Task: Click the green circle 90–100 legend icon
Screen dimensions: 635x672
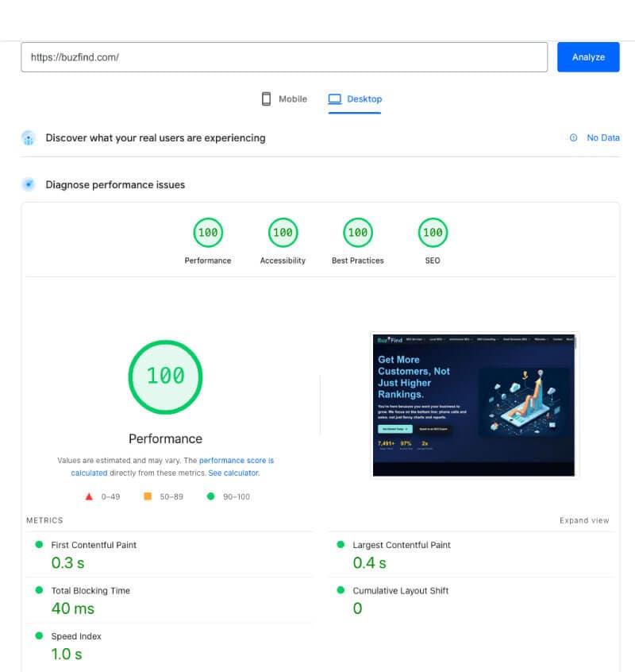Action: coord(210,496)
